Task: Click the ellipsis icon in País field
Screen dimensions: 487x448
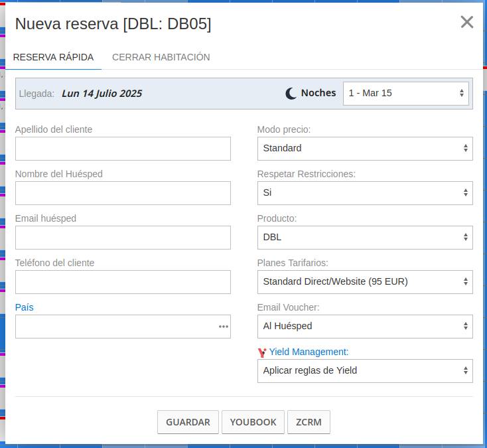Action: [224, 327]
